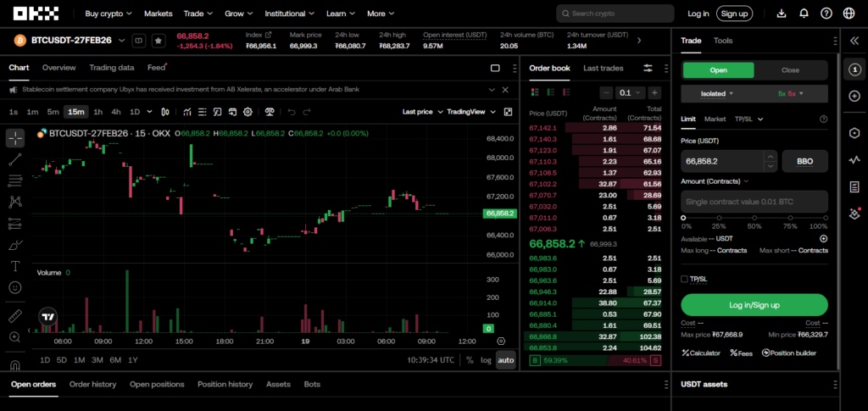The image size is (868, 411).
Task: Activate the chart zoom-in tool
Action: click(x=15, y=337)
